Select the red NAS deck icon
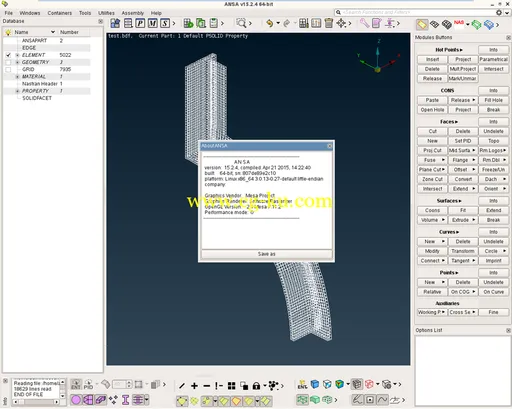Screen dimensions: 512x409 pos(459,24)
